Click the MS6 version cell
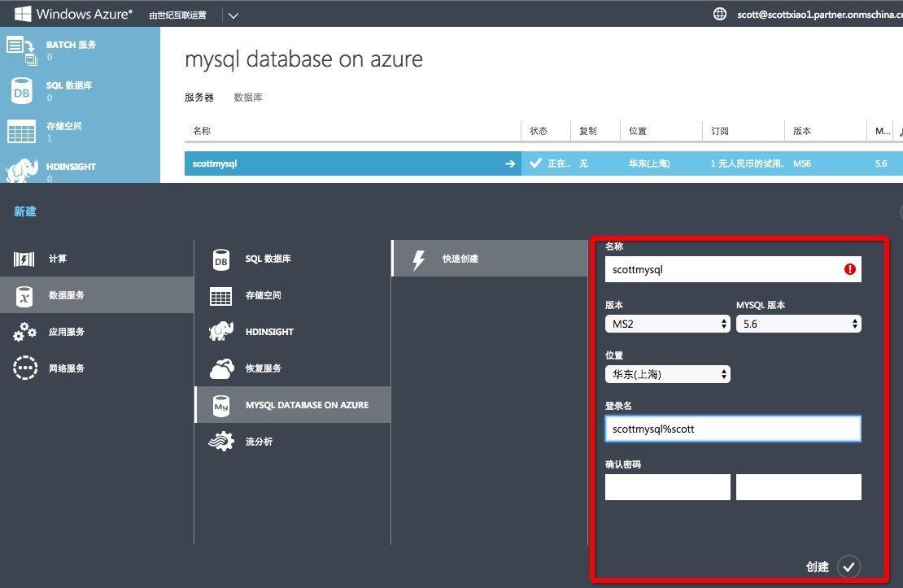 pyautogui.click(x=802, y=163)
